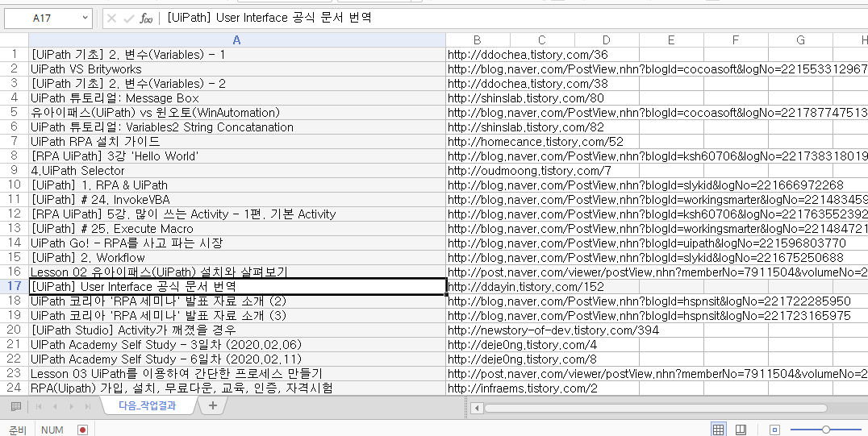Open insert function fx icon
The image size is (868, 436).
(146, 19)
